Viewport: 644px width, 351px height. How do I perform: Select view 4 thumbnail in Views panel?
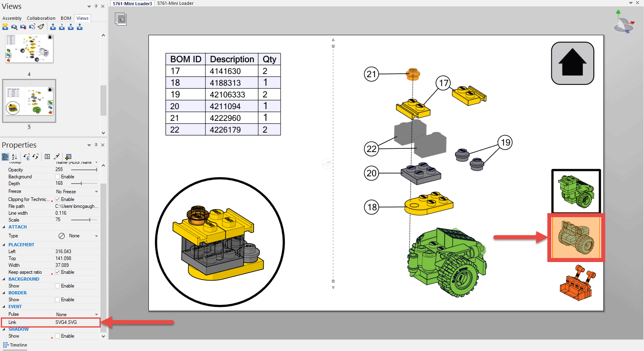pyautogui.click(x=29, y=49)
